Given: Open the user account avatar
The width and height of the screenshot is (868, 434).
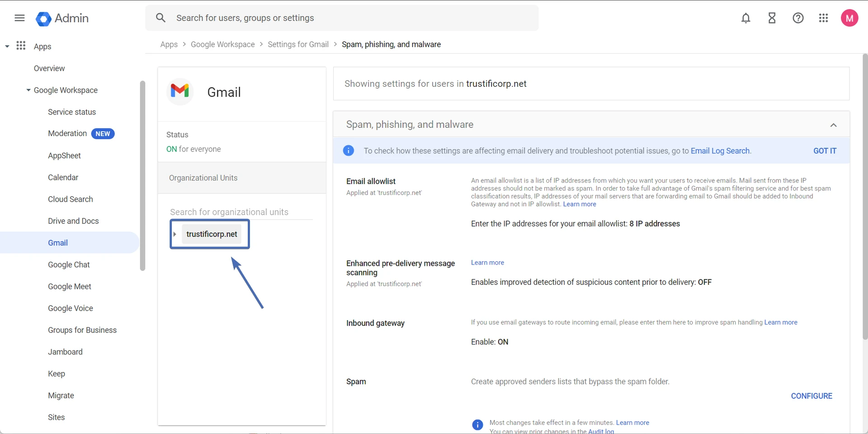Looking at the screenshot, I should click(849, 18).
